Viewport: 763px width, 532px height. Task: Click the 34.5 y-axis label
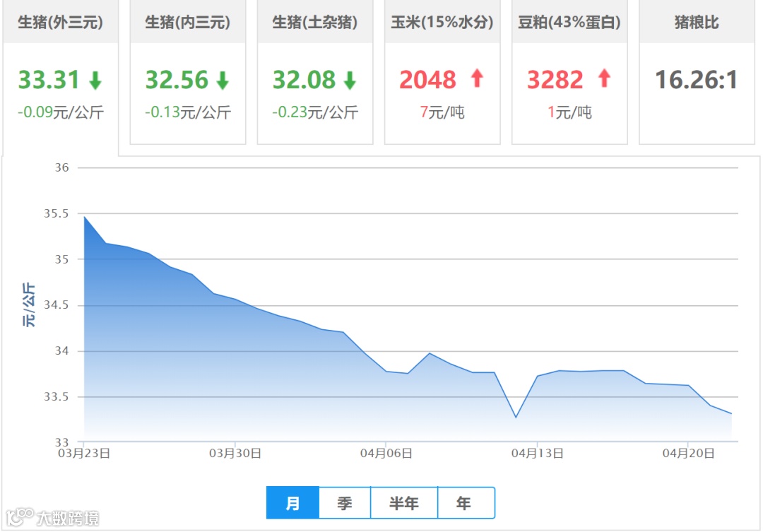57,305
